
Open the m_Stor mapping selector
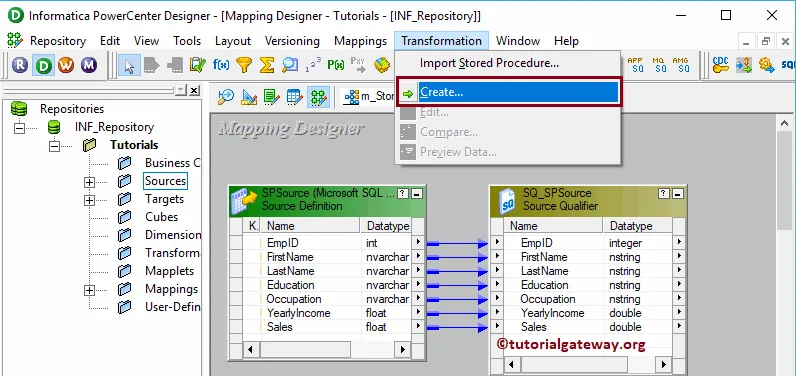(x=369, y=96)
